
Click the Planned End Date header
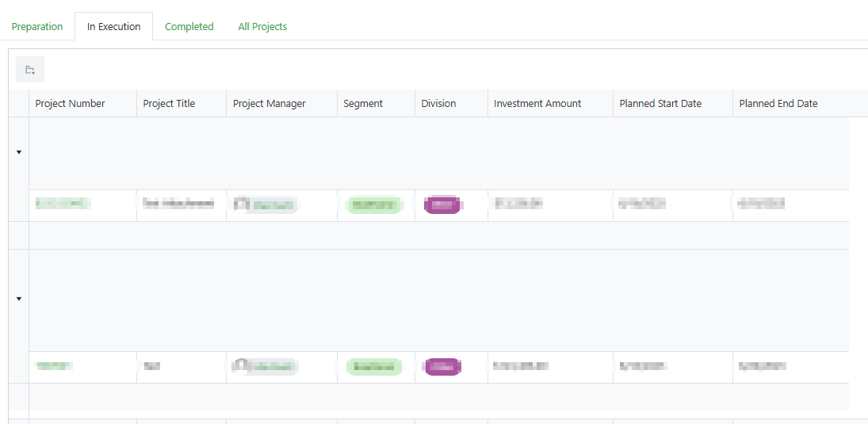coord(778,103)
